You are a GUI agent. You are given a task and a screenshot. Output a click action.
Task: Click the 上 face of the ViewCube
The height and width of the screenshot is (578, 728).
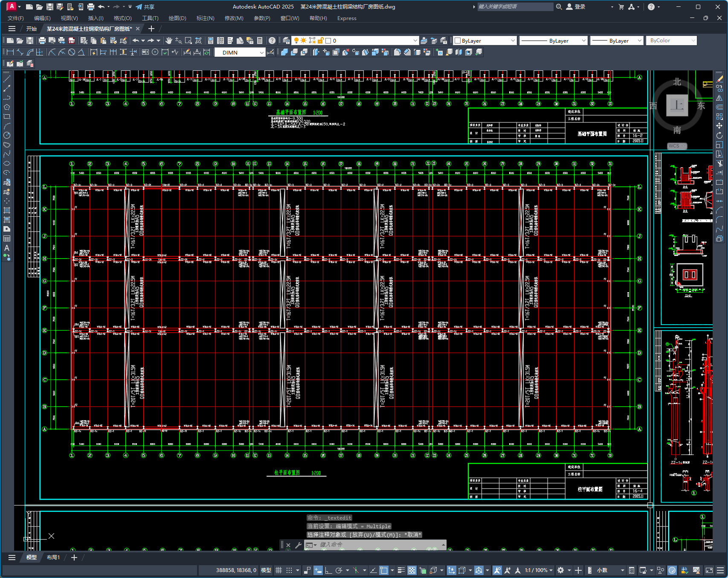(677, 105)
